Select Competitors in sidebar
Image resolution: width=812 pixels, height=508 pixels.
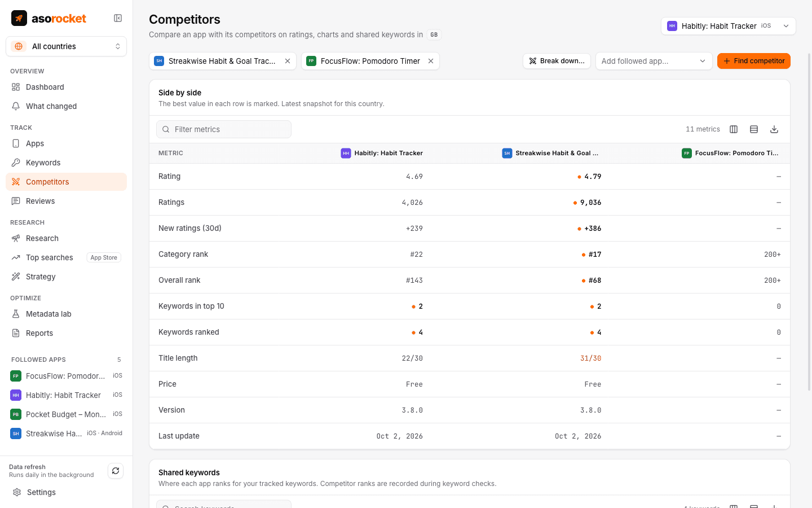(66, 182)
